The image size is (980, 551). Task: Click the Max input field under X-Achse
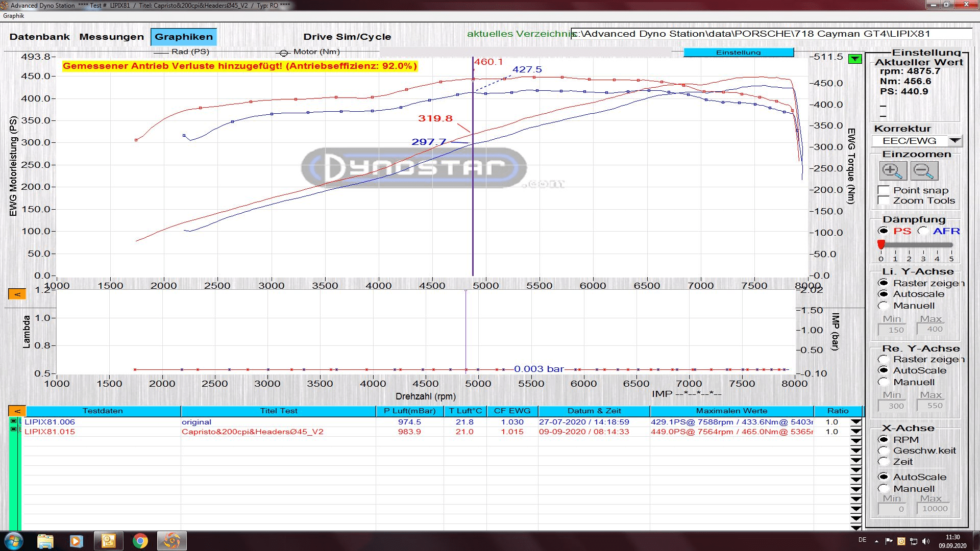pyautogui.click(x=934, y=508)
